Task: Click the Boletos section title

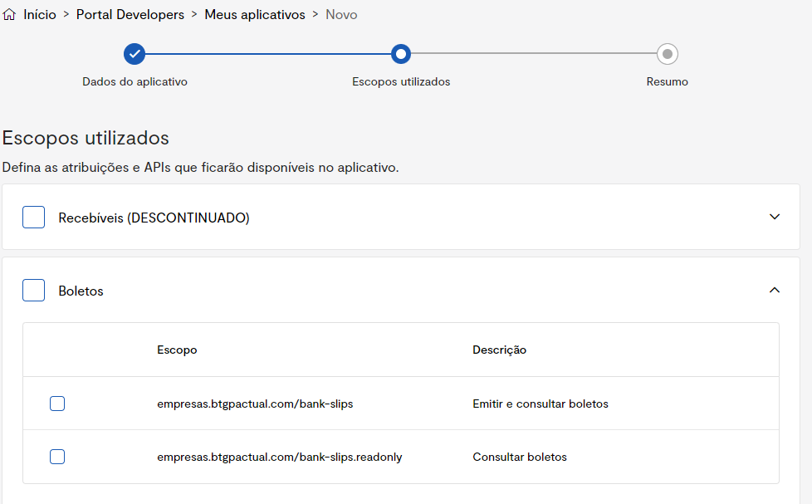Action: (81, 291)
